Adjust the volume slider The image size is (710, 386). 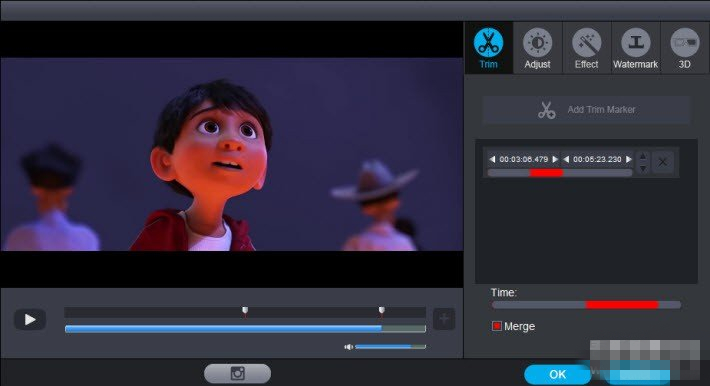(390, 347)
